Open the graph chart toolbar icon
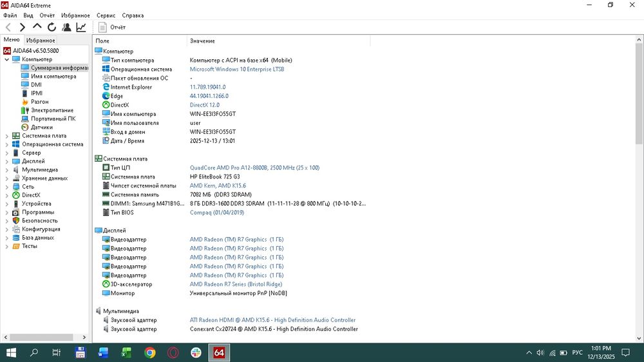The width and height of the screenshot is (644, 362). [x=81, y=27]
